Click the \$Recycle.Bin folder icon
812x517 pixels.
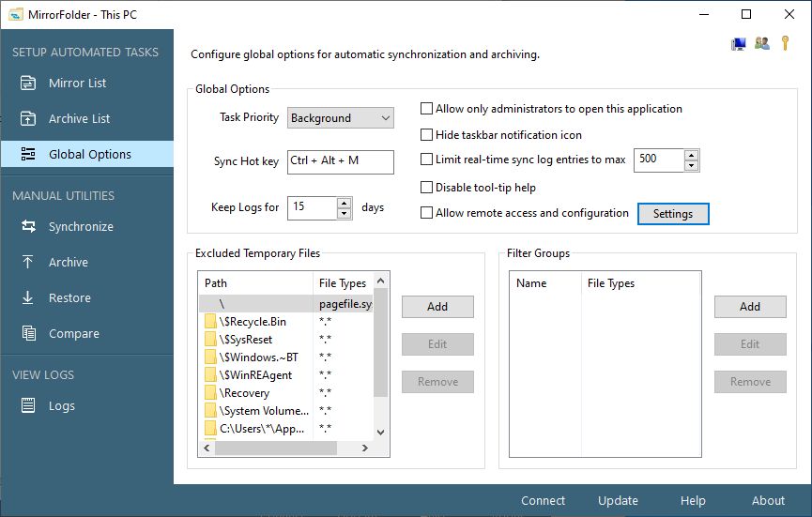(x=210, y=322)
